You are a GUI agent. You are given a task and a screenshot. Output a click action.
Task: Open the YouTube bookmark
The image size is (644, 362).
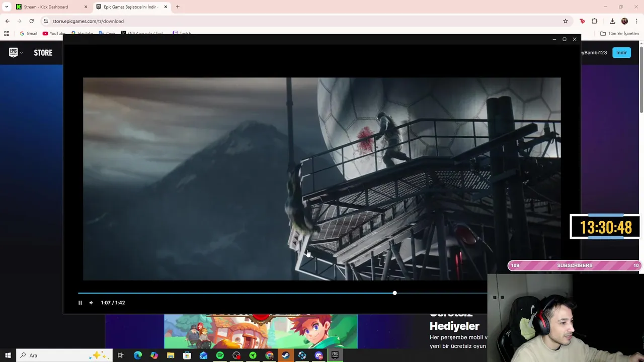pos(54,34)
